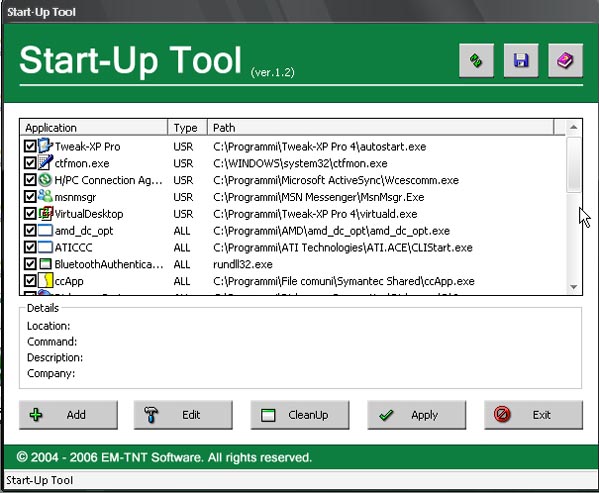Toggle the BluetoothAuthentica... checkbox
Screen dimensions: 599x493
pos(30,264)
